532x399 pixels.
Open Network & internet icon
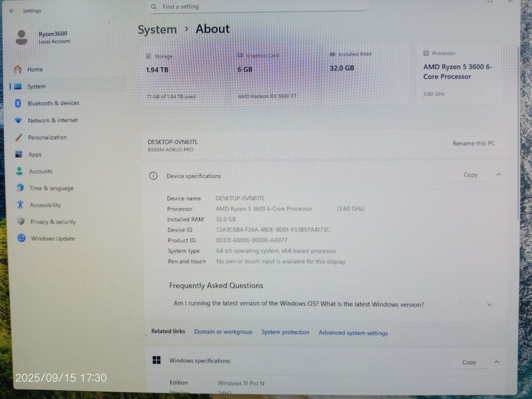coord(18,120)
